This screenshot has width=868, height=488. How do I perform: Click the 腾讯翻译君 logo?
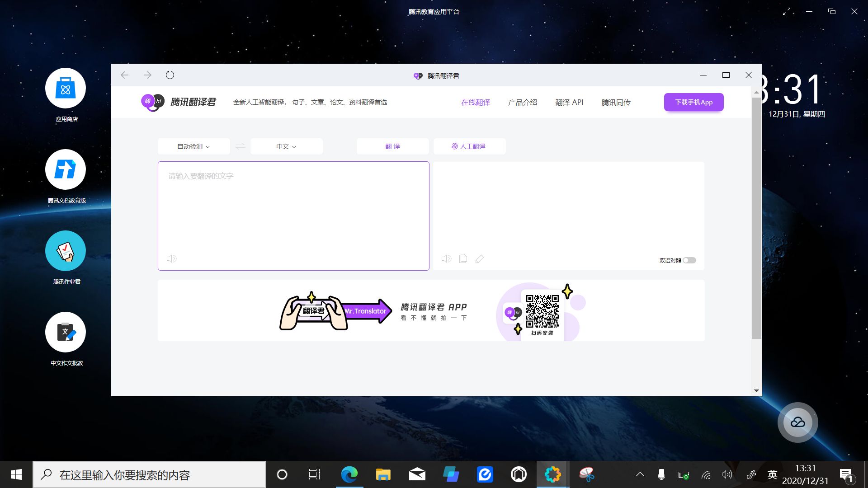179,102
